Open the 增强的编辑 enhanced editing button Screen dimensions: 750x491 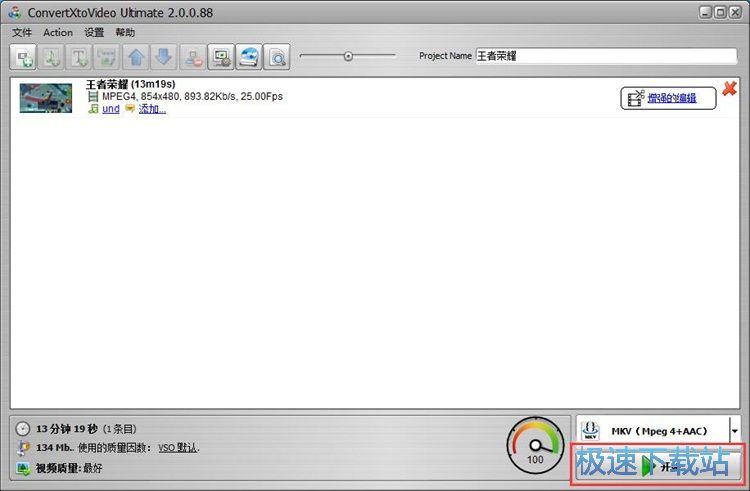pyautogui.click(x=668, y=98)
